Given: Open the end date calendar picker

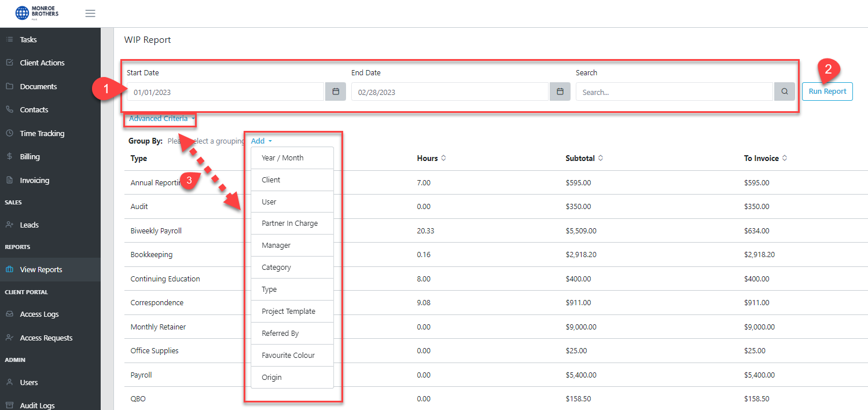Looking at the screenshot, I should coord(559,91).
